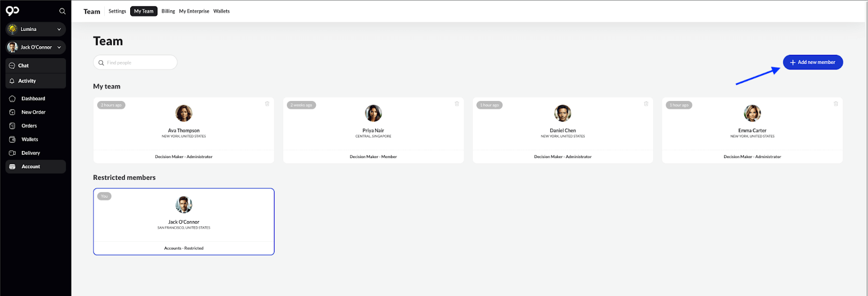Open the My Enterprise tab

pos(194,11)
